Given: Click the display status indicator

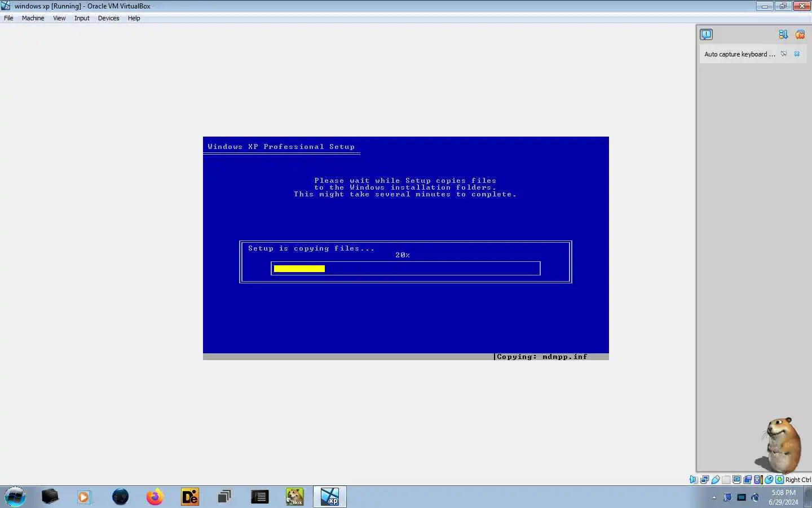Looking at the screenshot, I should point(736,480).
